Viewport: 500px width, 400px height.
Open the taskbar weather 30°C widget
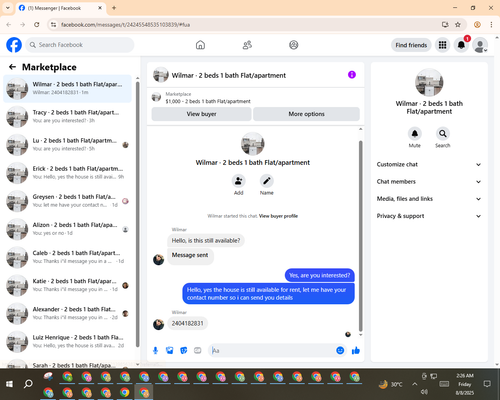391,384
